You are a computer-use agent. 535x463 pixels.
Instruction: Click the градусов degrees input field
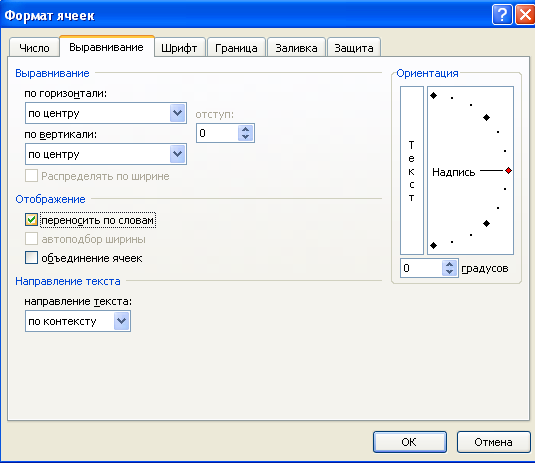(421, 268)
